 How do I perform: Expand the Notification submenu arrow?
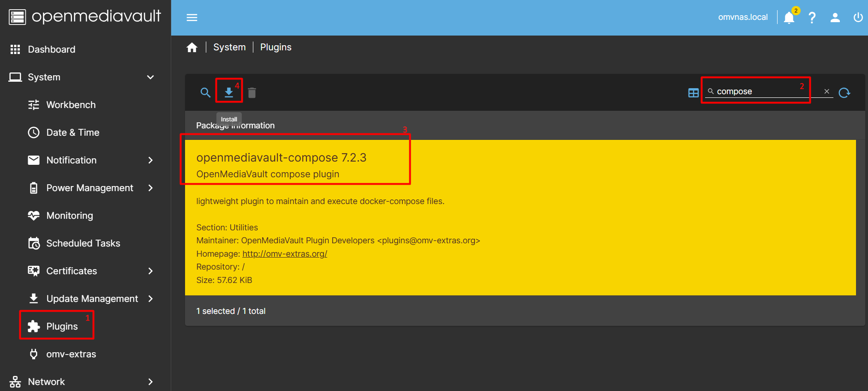point(150,160)
